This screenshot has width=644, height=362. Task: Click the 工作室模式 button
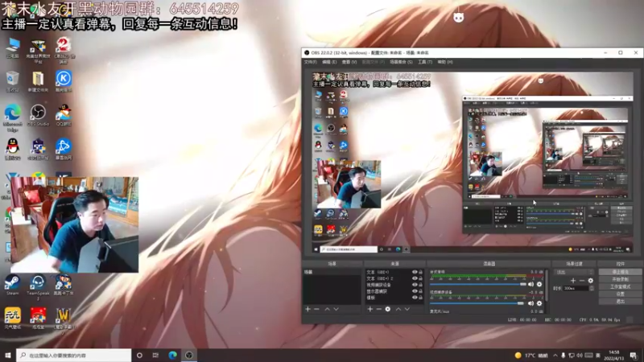(x=620, y=286)
